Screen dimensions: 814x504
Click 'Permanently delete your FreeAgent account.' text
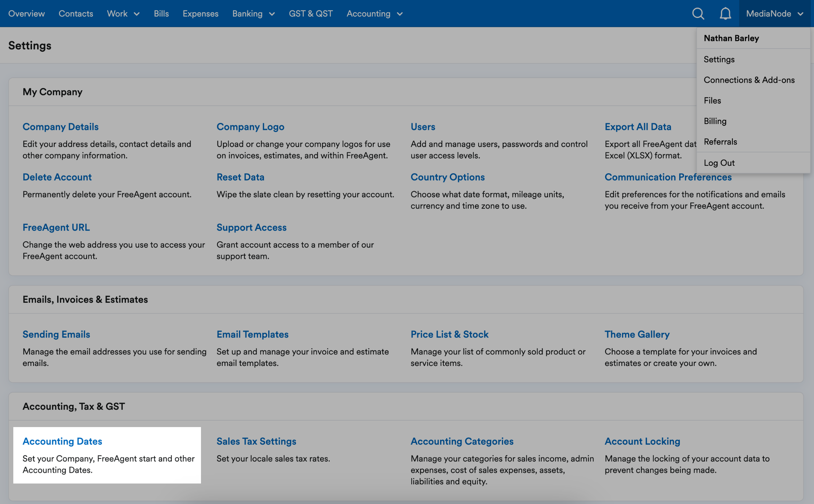(x=107, y=194)
